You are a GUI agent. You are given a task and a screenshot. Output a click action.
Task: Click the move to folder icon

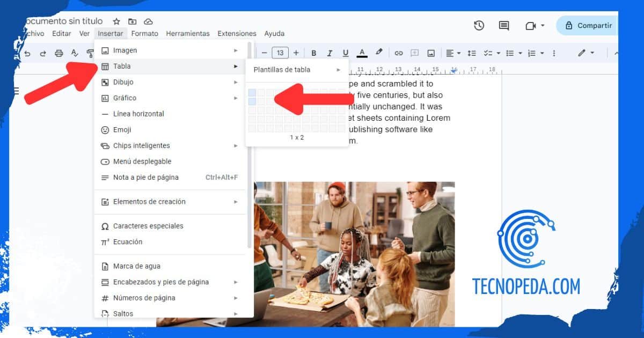pos(132,21)
